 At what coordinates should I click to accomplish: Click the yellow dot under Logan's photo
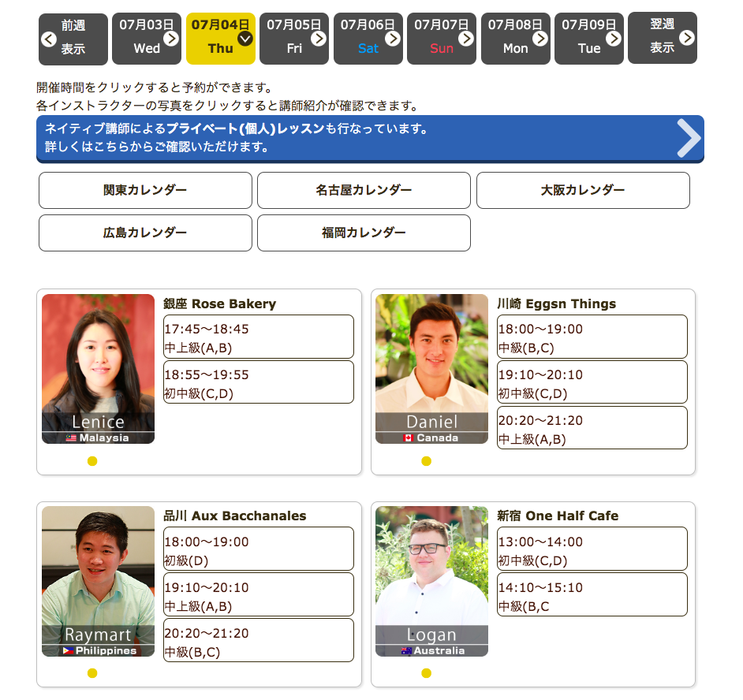pyautogui.click(x=426, y=673)
